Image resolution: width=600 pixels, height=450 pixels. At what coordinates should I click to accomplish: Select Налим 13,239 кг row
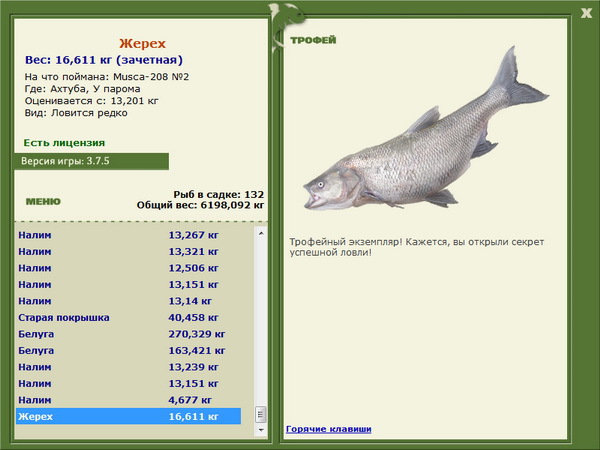pos(129,367)
